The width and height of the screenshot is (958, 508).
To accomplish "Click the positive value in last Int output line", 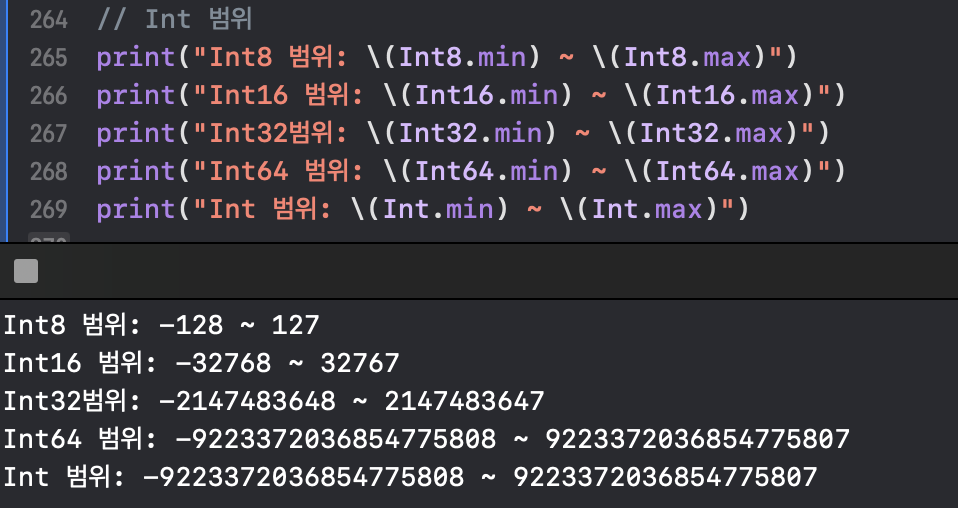I will click(665, 477).
